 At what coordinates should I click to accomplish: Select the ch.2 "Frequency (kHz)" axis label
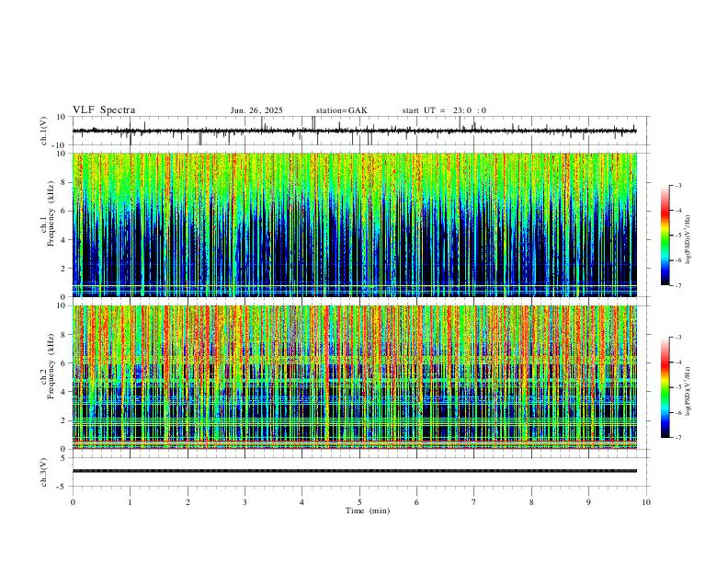click(51, 366)
